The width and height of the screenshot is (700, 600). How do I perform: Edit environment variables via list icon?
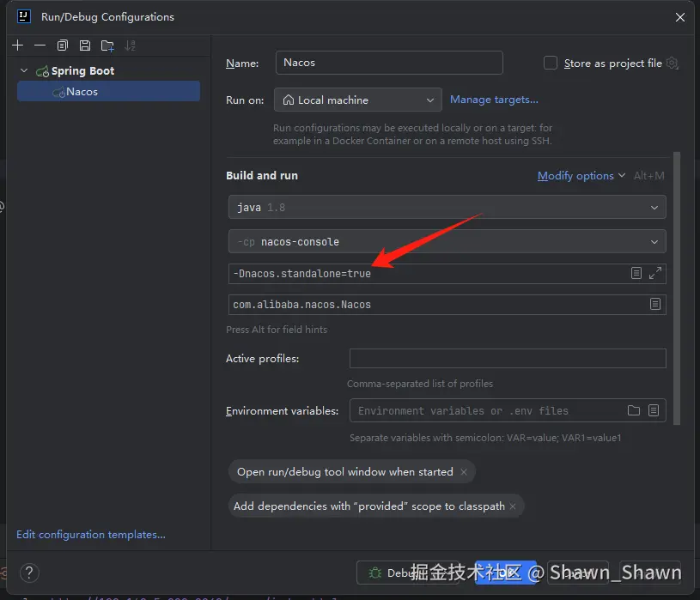(653, 410)
